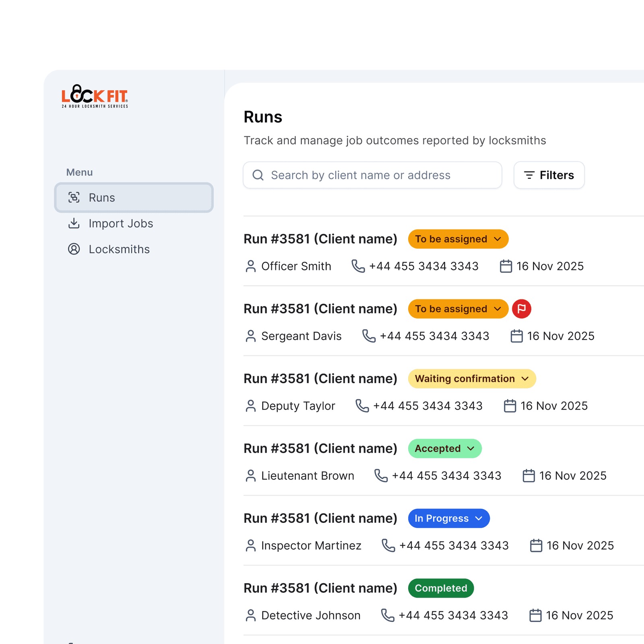Click the calendar icon in Lieutenant Brown row

pos(529,476)
